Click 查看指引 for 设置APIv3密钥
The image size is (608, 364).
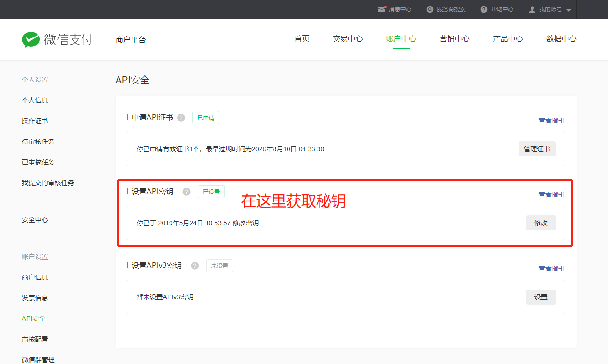[551, 268]
